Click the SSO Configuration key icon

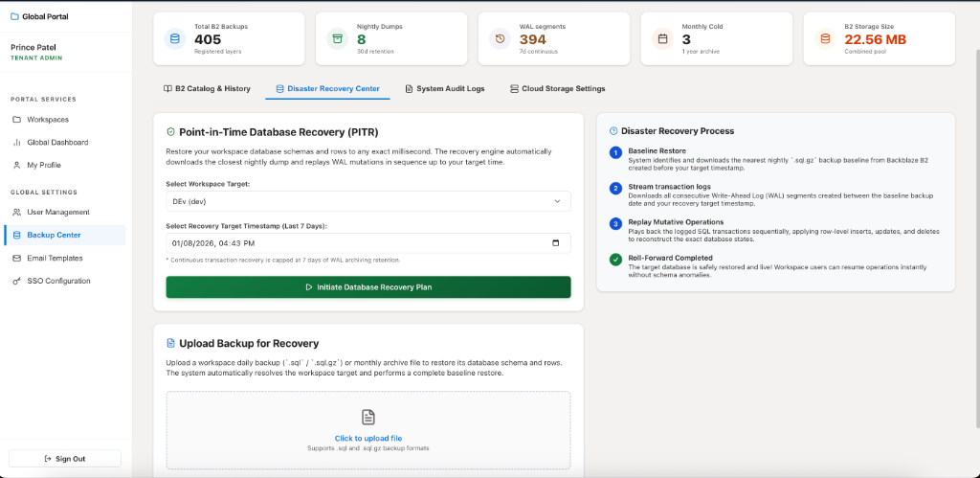[17, 282]
